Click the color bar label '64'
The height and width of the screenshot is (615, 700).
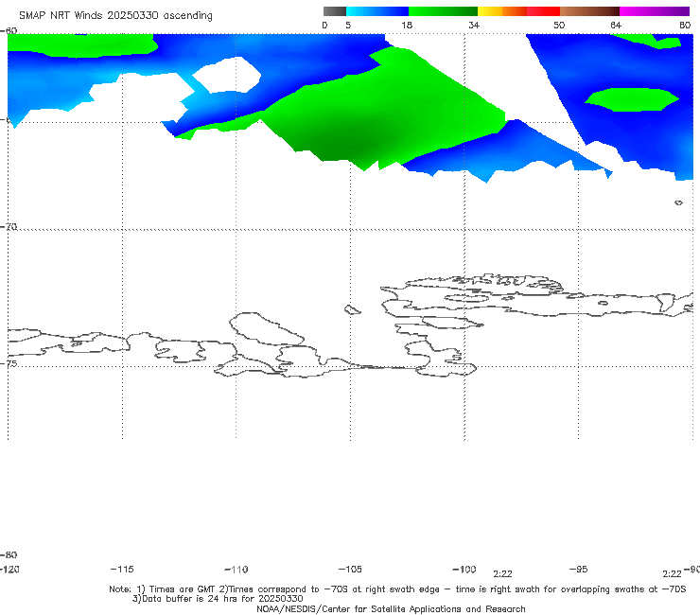(x=616, y=25)
